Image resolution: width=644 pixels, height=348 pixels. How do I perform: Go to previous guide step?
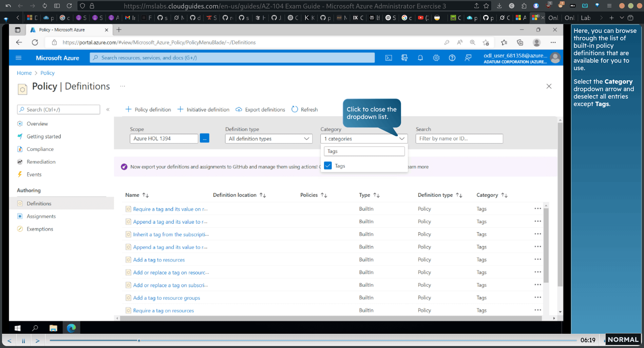coord(10,341)
